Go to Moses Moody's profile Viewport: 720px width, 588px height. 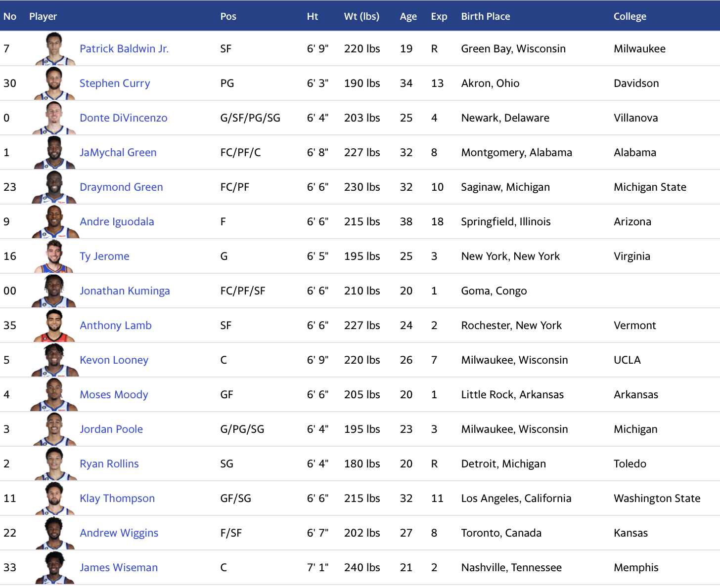(114, 394)
